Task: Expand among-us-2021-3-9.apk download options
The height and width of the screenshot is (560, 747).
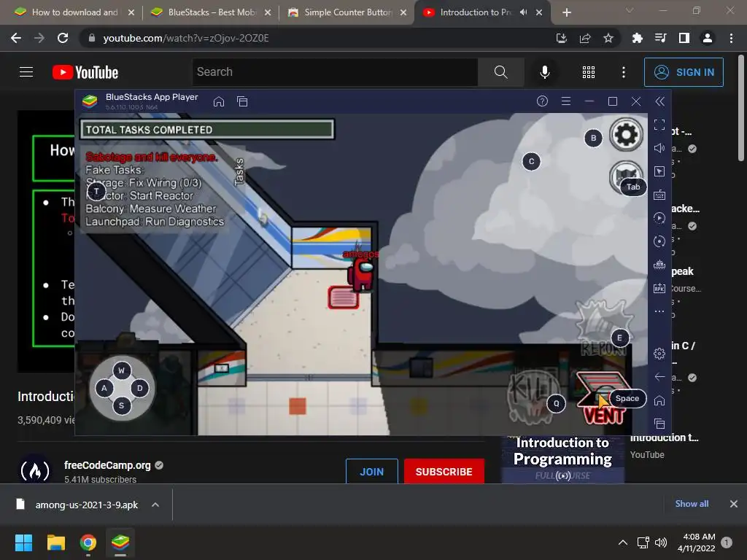Action: [155, 505]
